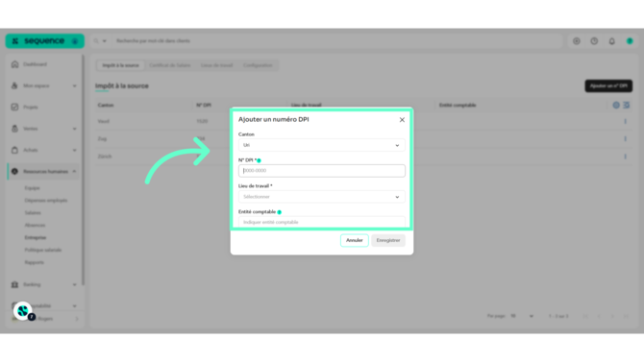Viewport: 644px width, 362px height.
Task: Switch to the Lieux de travail tab
Action: 217,65
